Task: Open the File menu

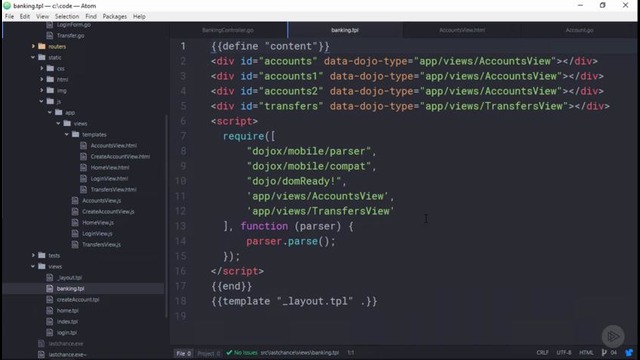Action: pyautogui.click(x=9, y=16)
